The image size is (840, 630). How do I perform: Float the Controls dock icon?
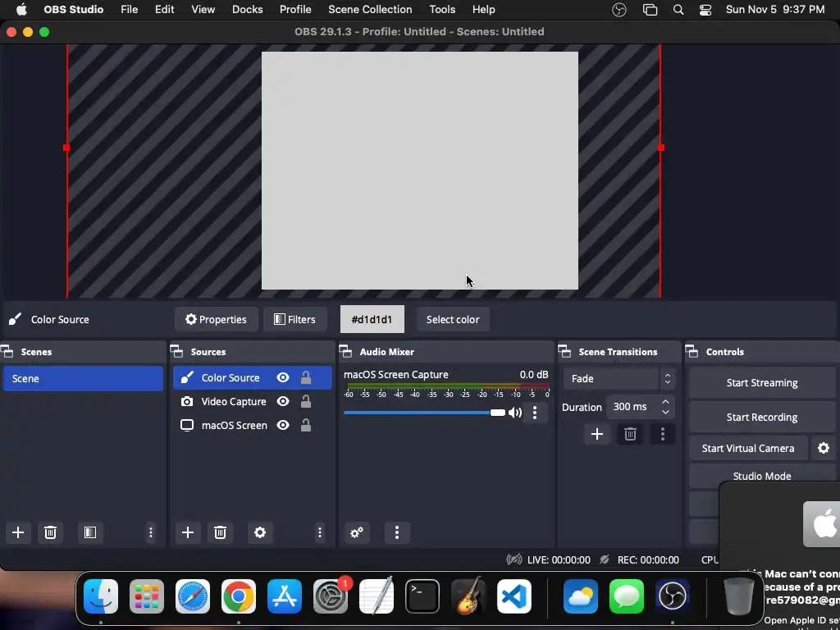[x=692, y=352]
